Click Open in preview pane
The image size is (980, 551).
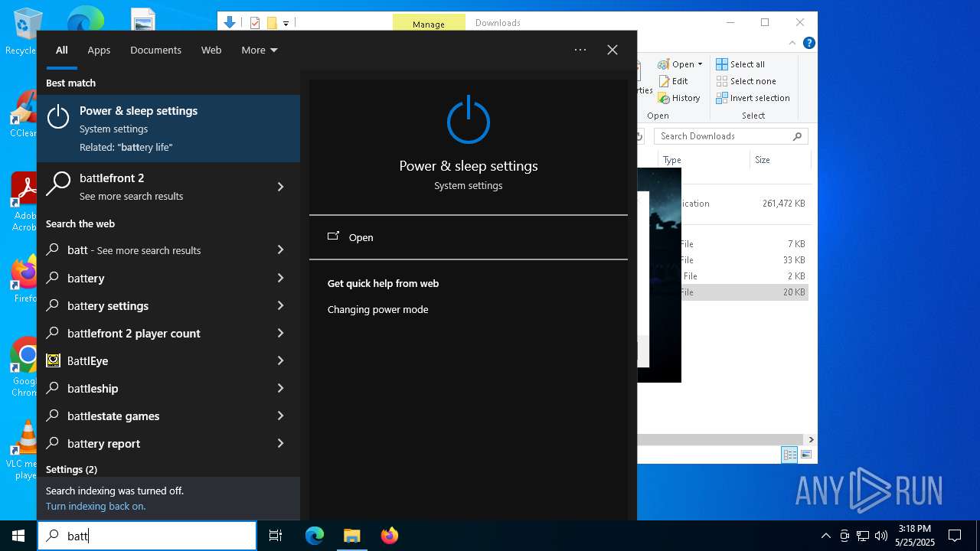point(468,237)
